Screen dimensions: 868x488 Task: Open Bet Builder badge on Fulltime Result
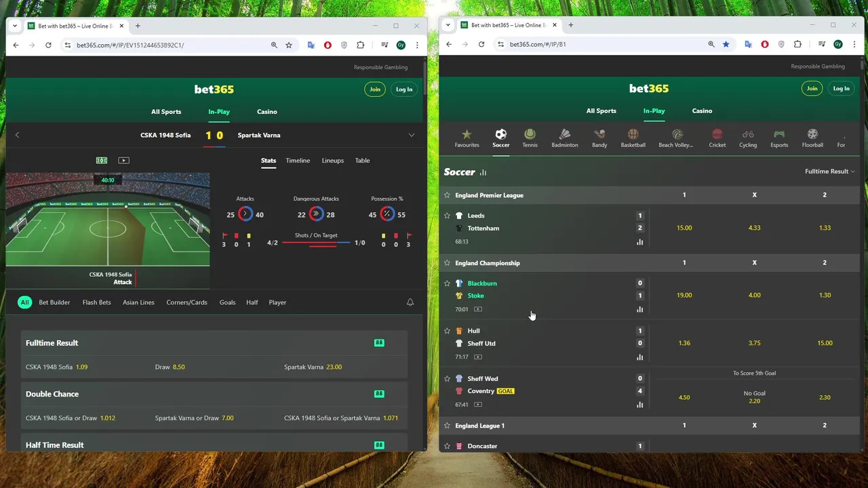[379, 343]
